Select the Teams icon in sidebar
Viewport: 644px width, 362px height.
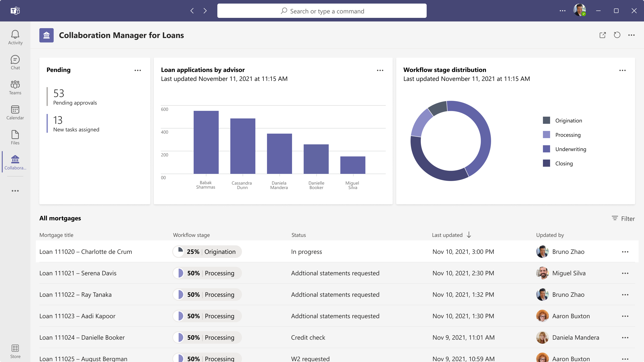pyautogui.click(x=15, y=87)
